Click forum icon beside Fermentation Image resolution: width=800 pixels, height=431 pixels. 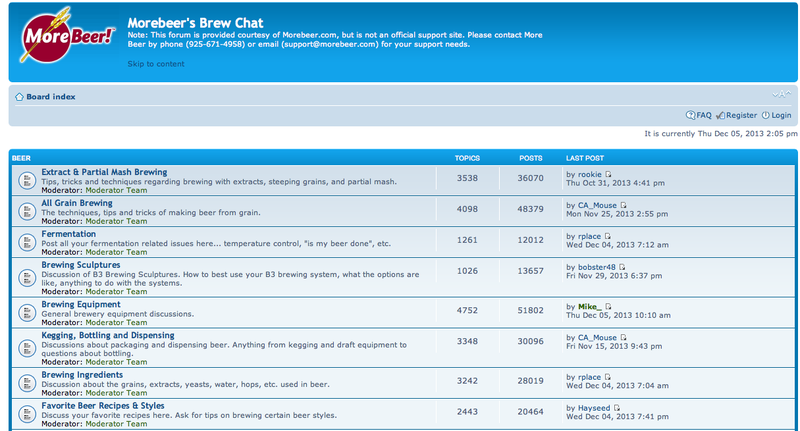27,242
